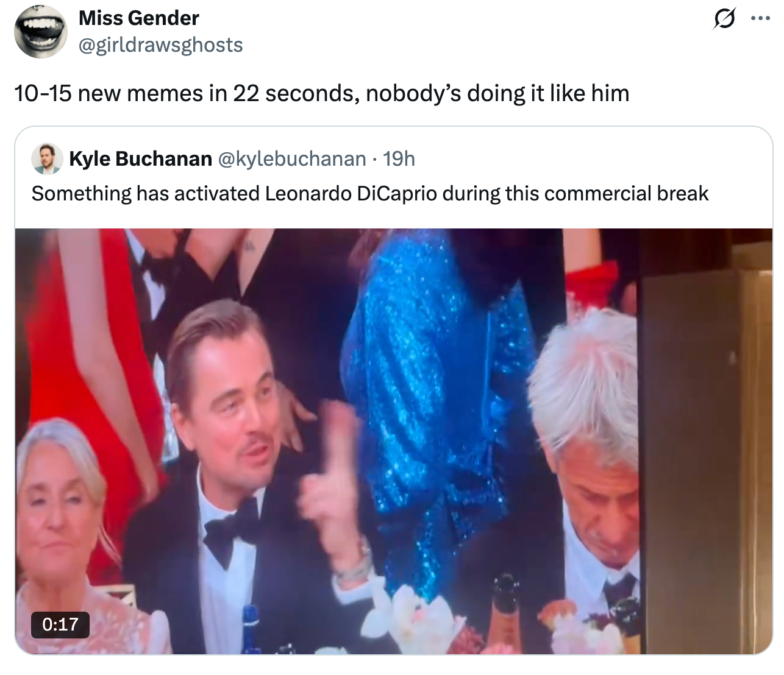Open the 19h timestamp of quoted tweet

pyautogui.click(x=399, y=159)
